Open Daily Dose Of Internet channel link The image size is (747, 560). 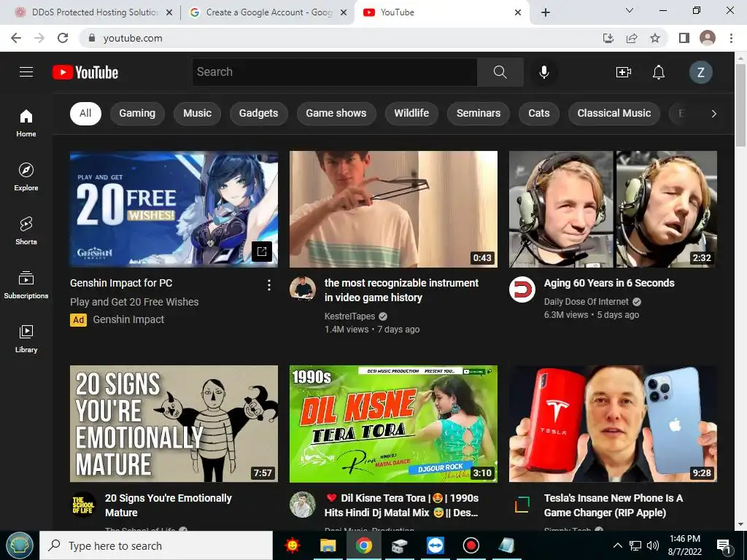[587, 301]
